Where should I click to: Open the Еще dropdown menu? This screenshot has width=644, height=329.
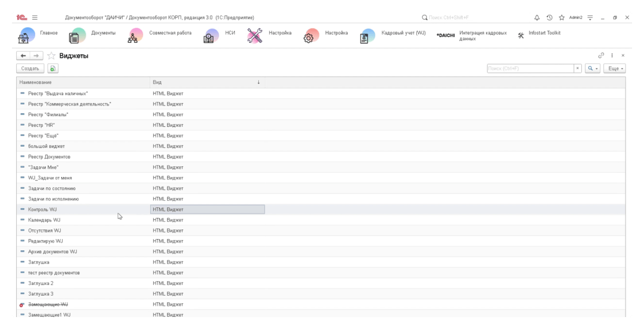(614, 69)
